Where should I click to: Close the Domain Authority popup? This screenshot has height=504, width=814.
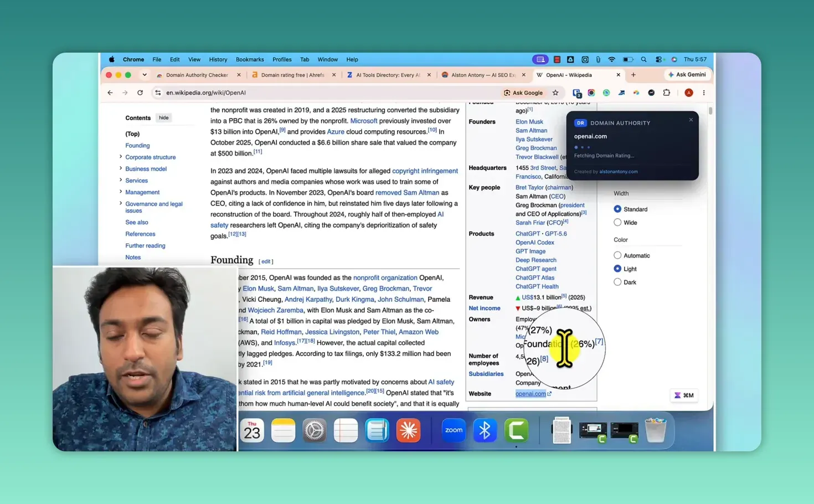point(691,120)
